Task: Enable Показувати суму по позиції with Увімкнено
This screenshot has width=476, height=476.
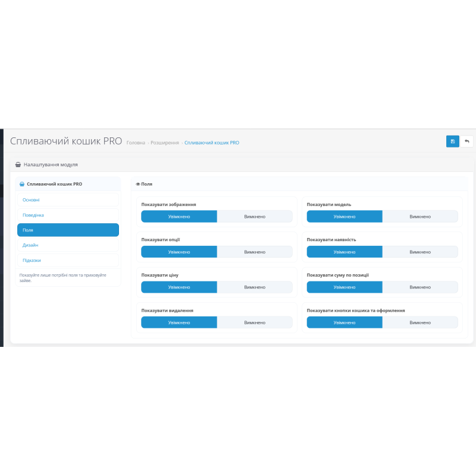Action: point(345,287)
